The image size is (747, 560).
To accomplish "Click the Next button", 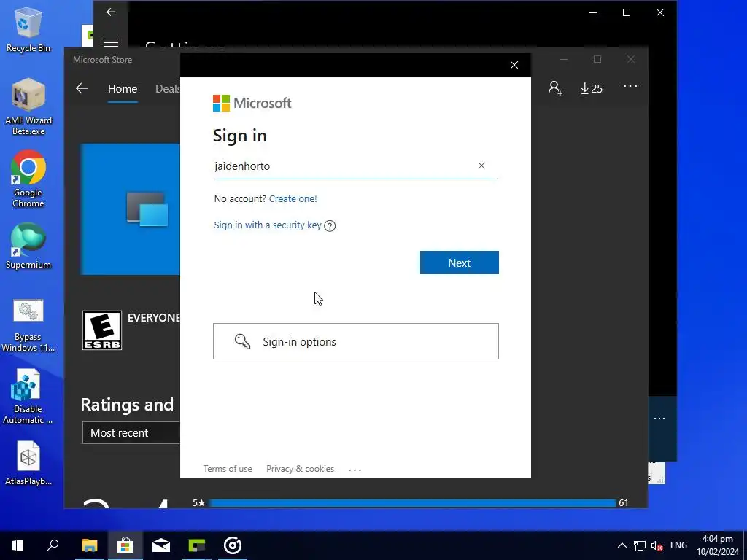I will (x=460, y=262).
